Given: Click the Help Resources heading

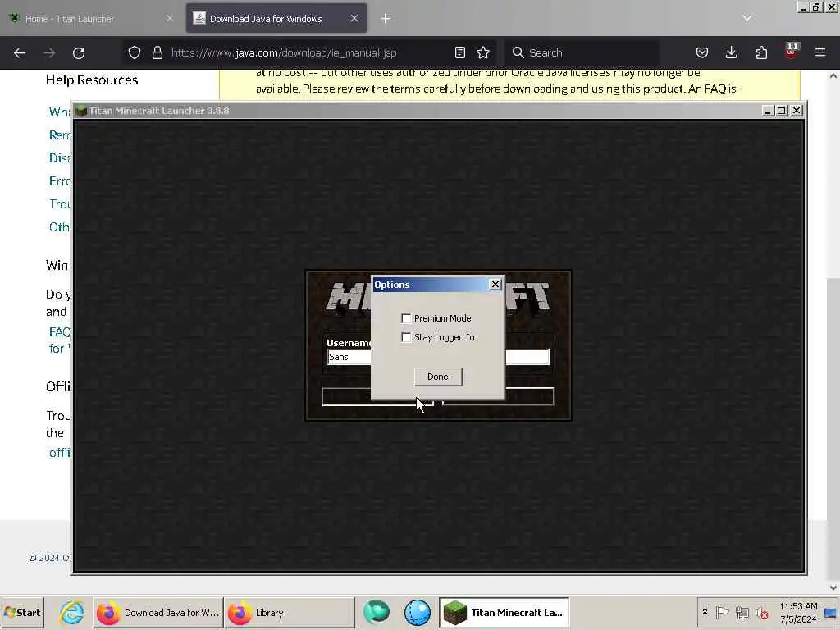Looking at the screenshot, I should coord(92,80).
